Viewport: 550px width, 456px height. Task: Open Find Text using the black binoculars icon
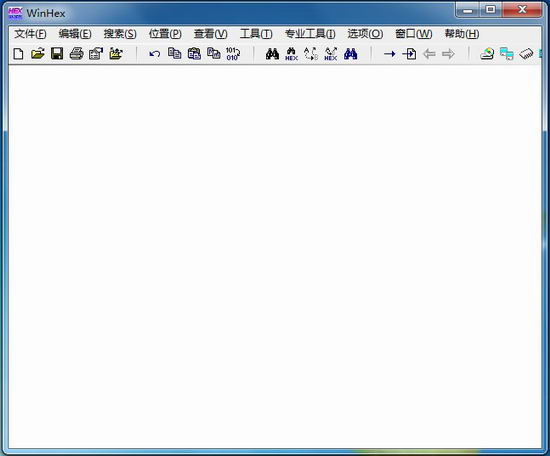point(272,54)
